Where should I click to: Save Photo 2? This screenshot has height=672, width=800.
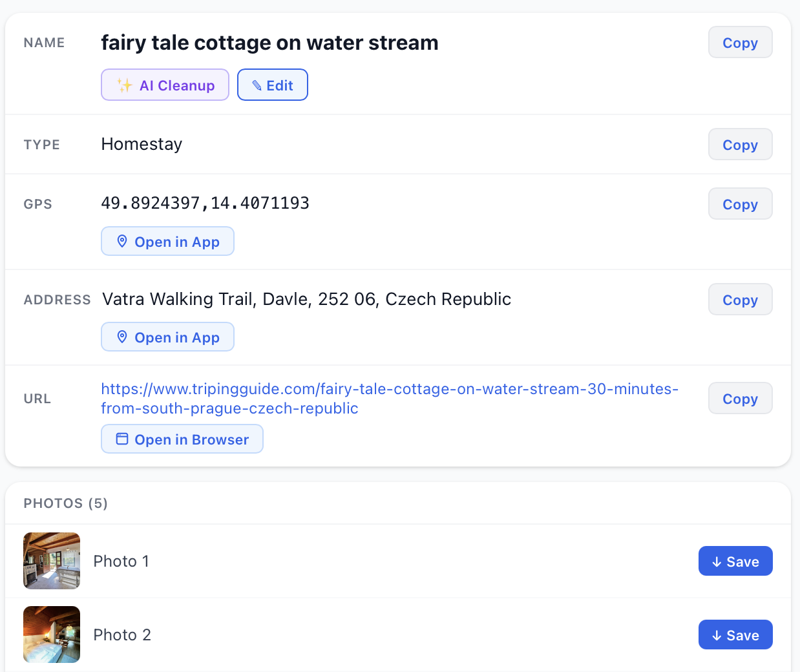tap(735, 635)
